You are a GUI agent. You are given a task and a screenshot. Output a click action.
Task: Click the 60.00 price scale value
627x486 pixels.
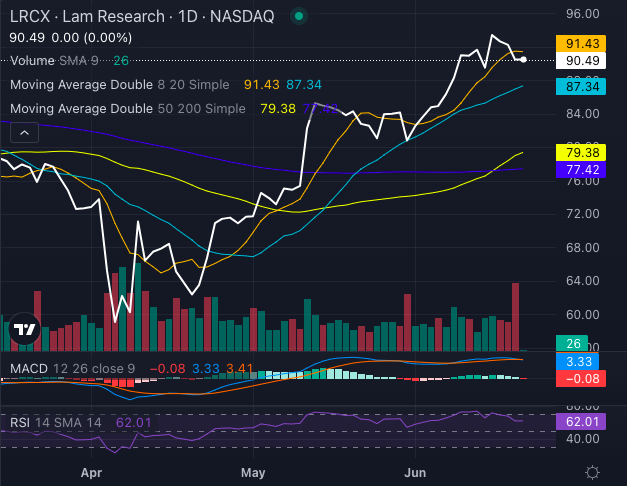583,315
